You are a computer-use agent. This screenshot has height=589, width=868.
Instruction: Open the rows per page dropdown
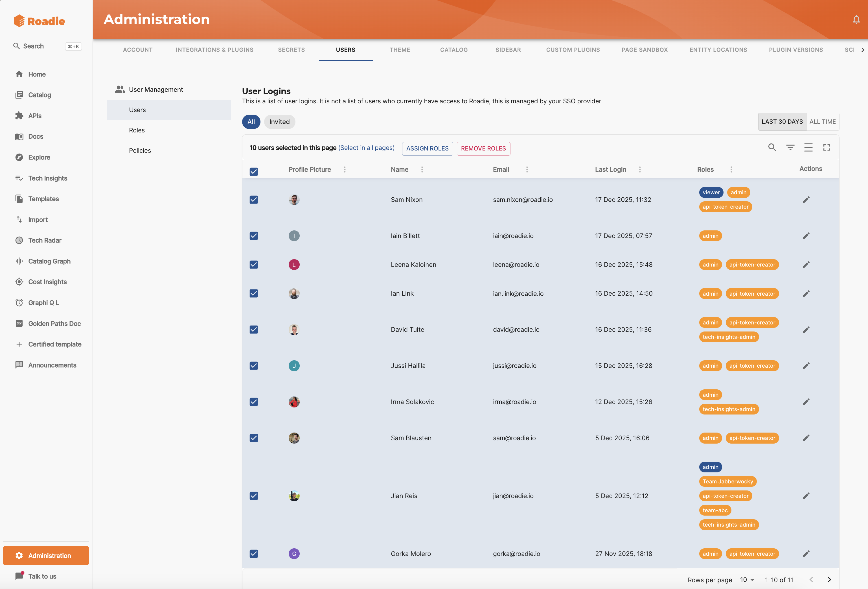point(747,580)
